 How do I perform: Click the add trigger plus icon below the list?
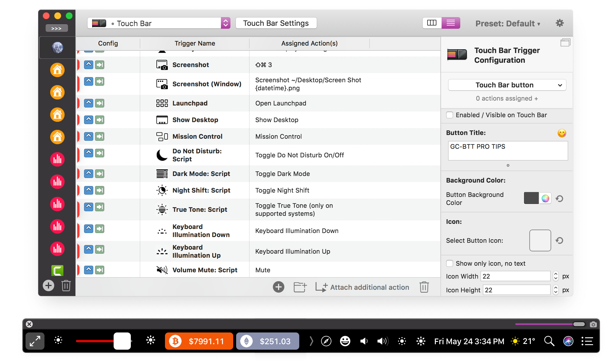coord(278,287)
